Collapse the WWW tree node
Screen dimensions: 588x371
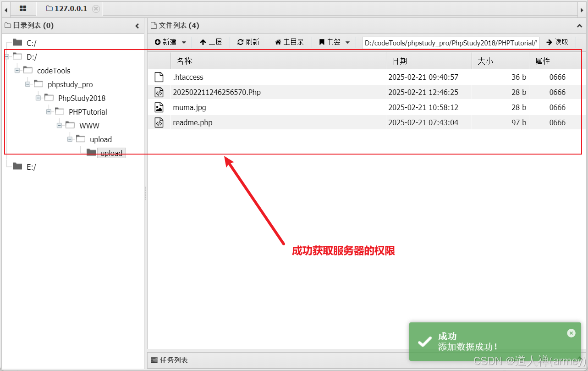(x=60, y=126)
